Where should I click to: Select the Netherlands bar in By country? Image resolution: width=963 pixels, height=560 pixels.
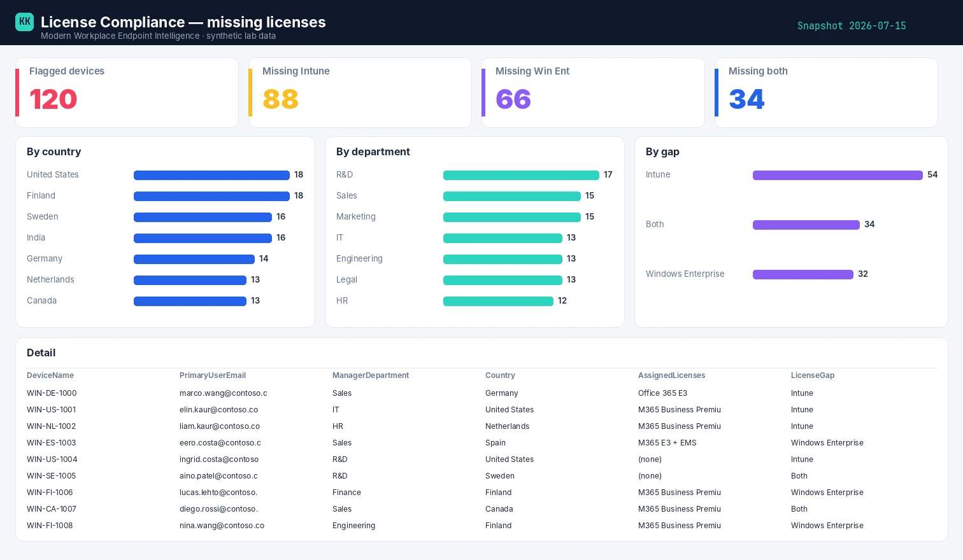tap(190, 280)
